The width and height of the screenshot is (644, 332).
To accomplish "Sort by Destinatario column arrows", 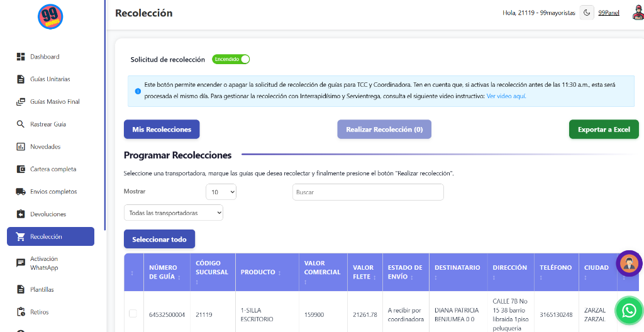I will pos(436,278).
